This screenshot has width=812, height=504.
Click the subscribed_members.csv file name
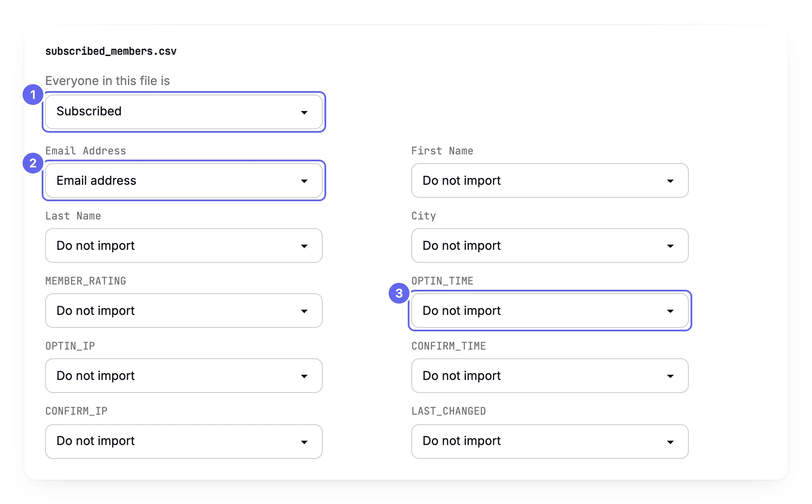[111, 51]
